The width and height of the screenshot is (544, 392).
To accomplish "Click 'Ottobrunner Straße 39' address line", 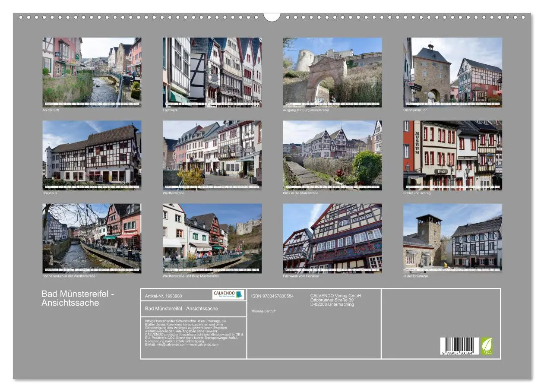I will point(332,300).
